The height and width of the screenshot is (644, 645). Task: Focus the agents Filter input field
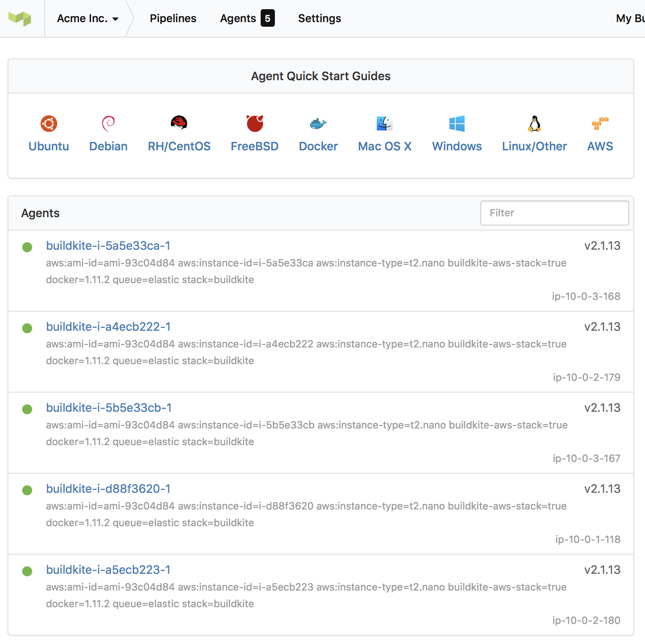coord(555,213)
